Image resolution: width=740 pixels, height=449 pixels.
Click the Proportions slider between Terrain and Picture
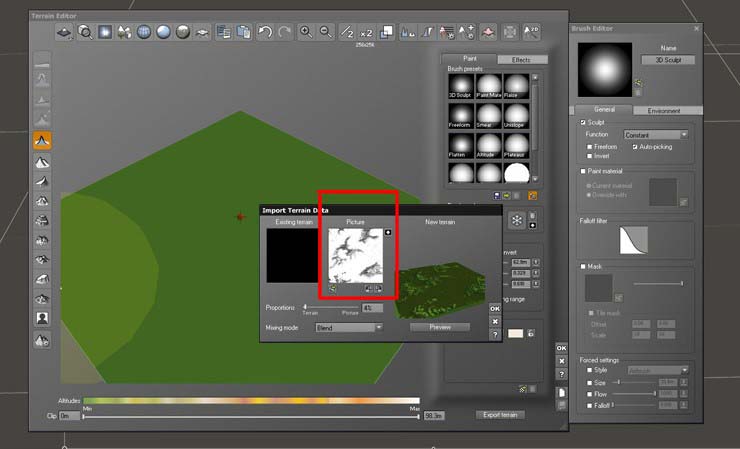(x=331, y=307)
